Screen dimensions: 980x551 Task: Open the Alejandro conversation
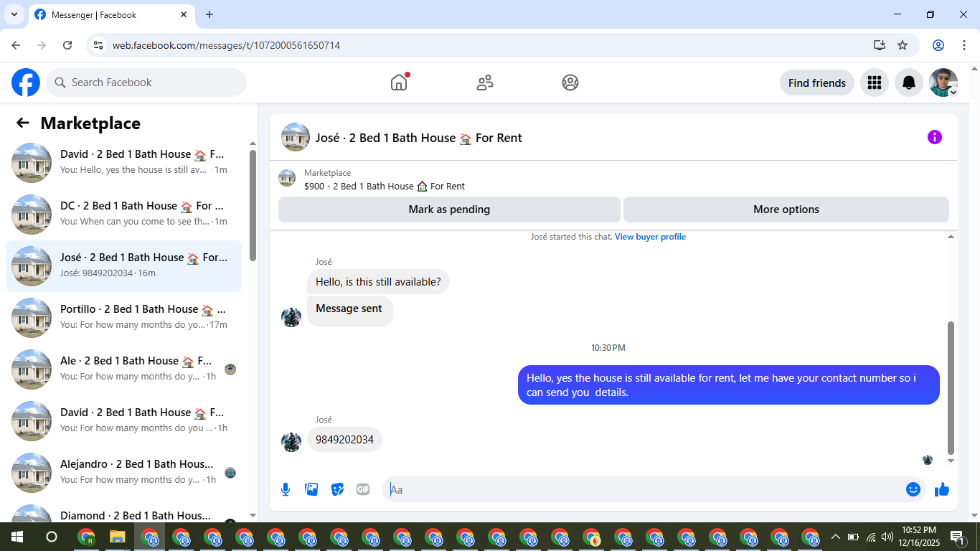[123, 473]
